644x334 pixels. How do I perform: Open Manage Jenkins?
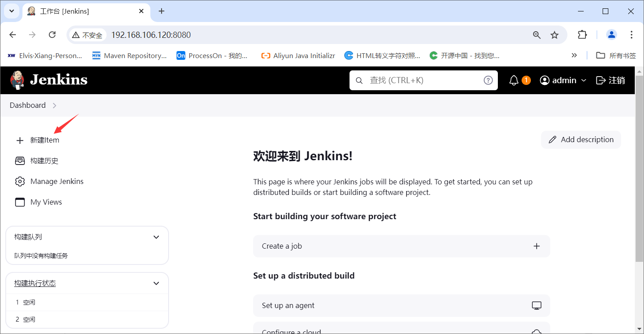57,181
